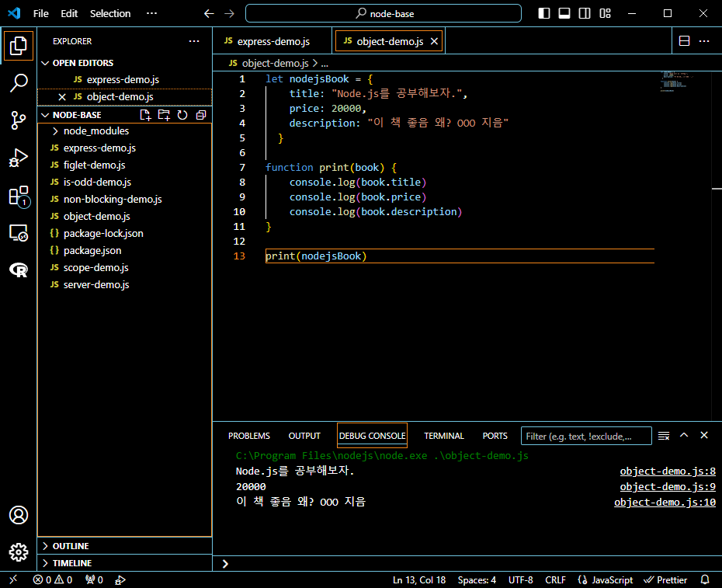722x588 pixels.
Task: Open Explorer Views and More Actions
Action: tap(194, 41)
